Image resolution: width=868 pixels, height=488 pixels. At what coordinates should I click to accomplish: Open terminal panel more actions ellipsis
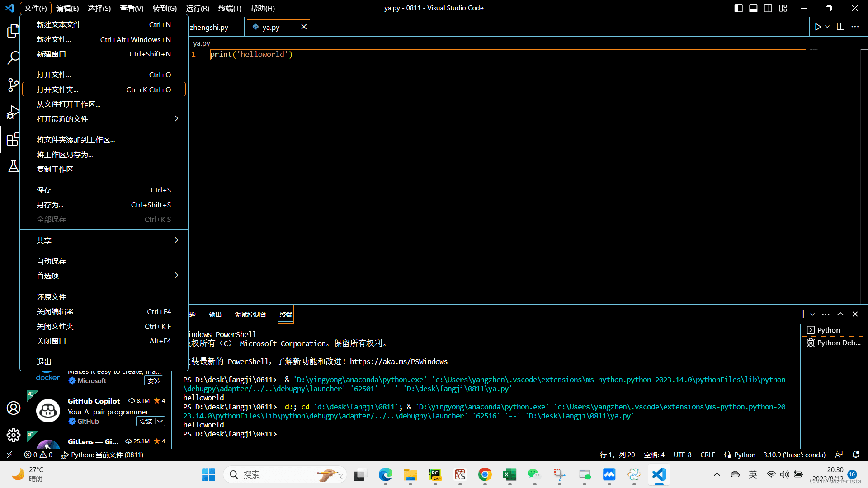[826, 314]
